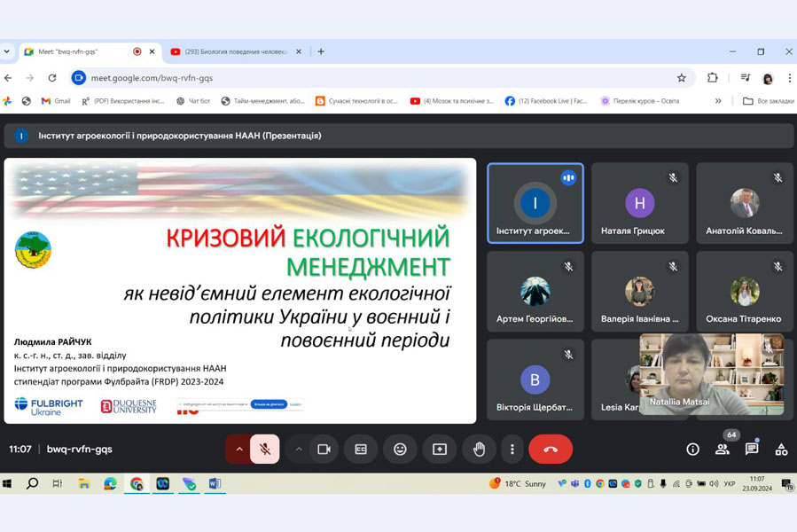Open the Windows notification center icon
The image size is (797, 532).
click(x=787, y=484)
